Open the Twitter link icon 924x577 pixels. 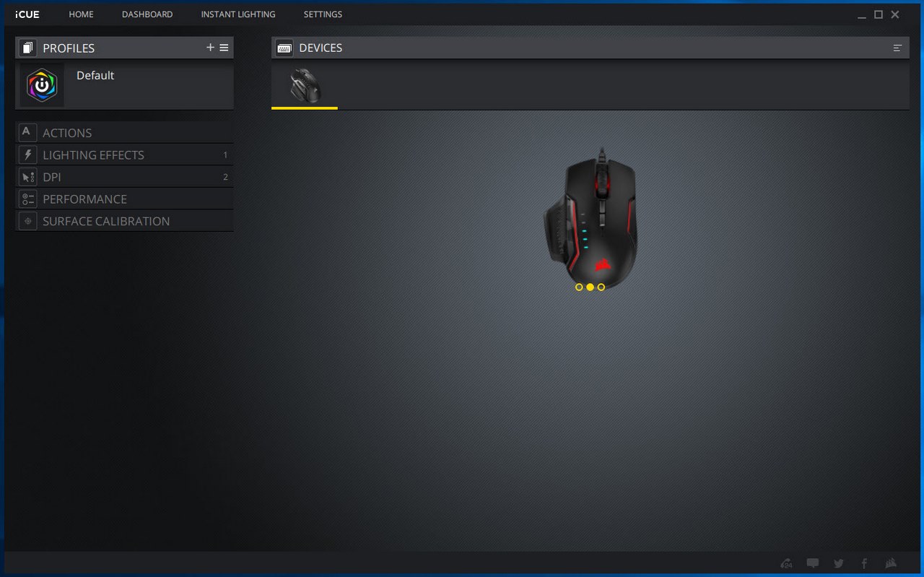pyautogui.click(x=838, y=563)
